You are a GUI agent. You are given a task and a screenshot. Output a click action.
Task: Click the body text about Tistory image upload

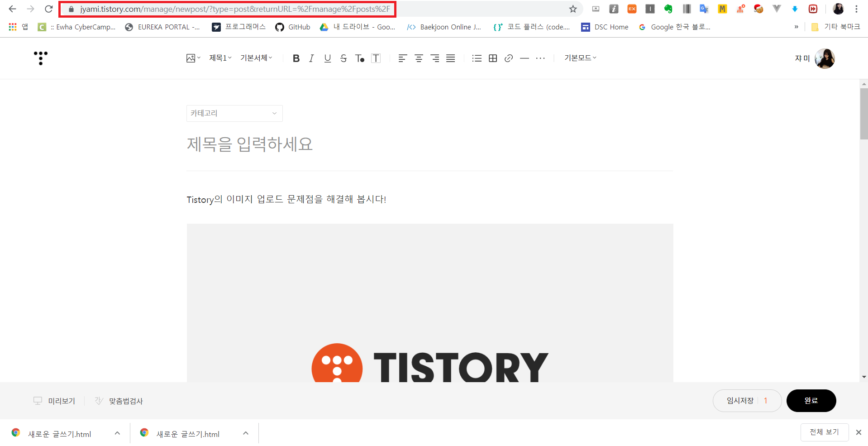click(x=286, y=199)
